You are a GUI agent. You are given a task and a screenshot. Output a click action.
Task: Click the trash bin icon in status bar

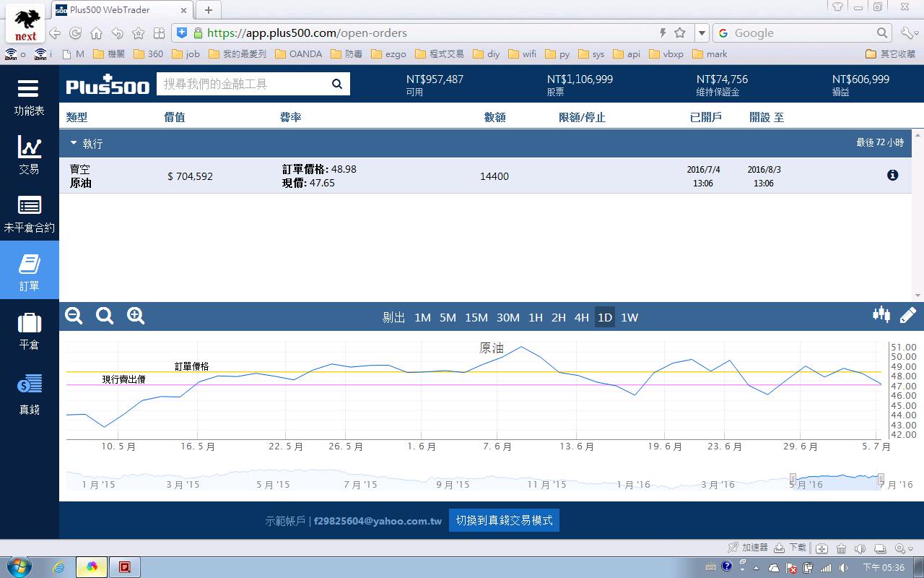pyautogui.click(x=842, y=548)
